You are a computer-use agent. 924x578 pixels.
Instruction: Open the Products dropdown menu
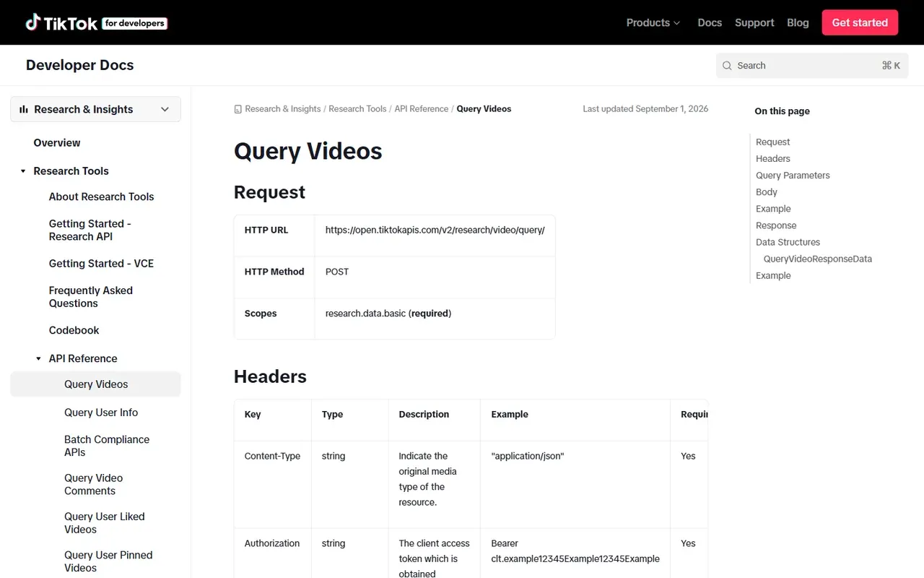point(653,22)
